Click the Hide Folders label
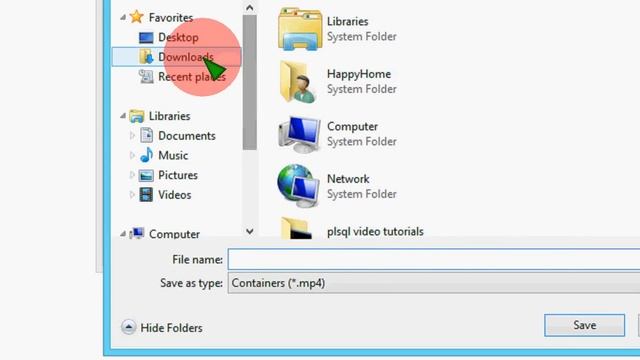 [x=171, y=328]
